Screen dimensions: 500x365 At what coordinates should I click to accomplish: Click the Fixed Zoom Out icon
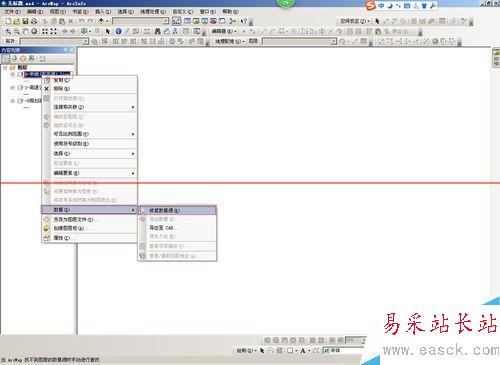(x=53, y=31)
